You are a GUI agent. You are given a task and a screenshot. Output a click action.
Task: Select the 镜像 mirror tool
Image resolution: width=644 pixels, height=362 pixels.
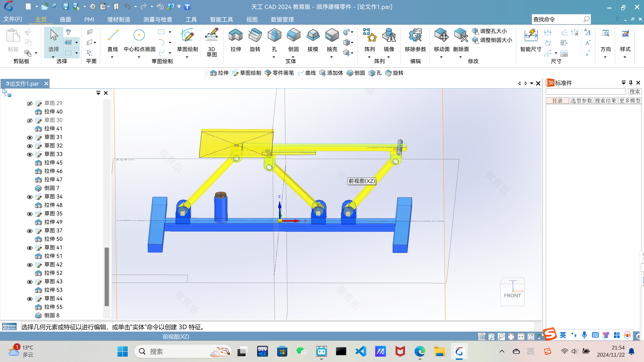[x=389, y=40]
